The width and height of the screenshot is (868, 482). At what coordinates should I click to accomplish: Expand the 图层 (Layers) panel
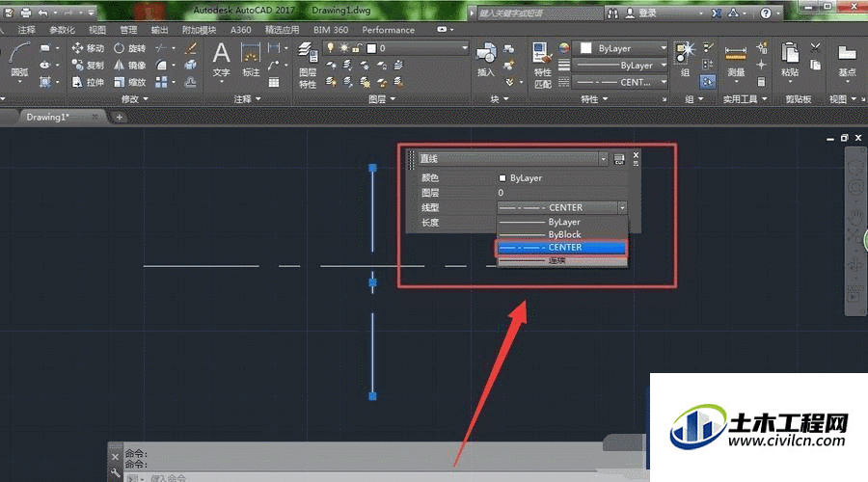(x=381, y=99)
